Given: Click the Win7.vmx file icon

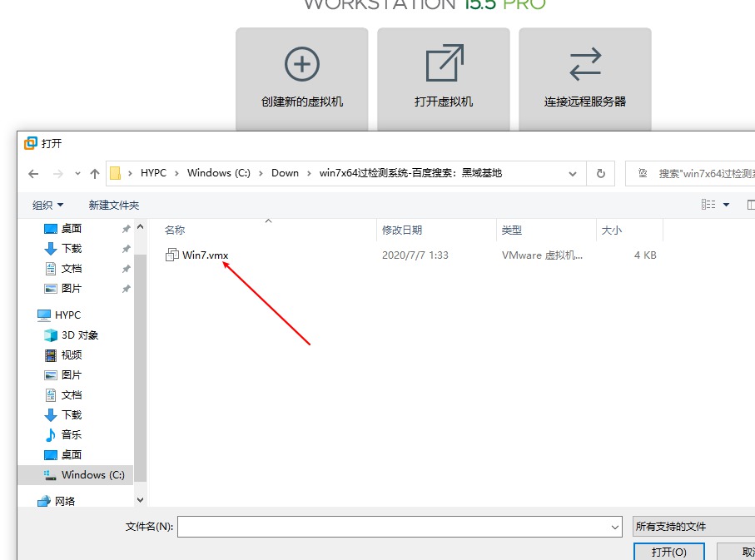Looking at the screenshot, I should [x=172, y=255].
